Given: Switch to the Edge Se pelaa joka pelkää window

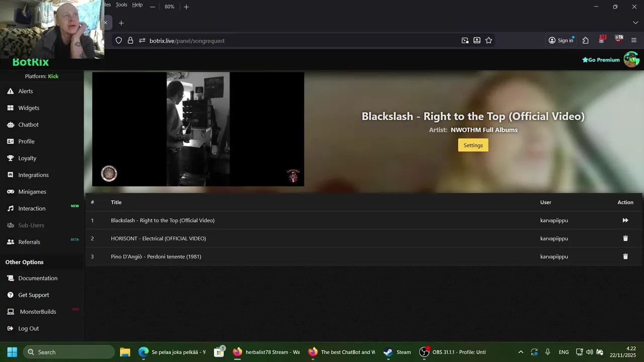Looking at the screenshot, I should (x=172, y=352).
